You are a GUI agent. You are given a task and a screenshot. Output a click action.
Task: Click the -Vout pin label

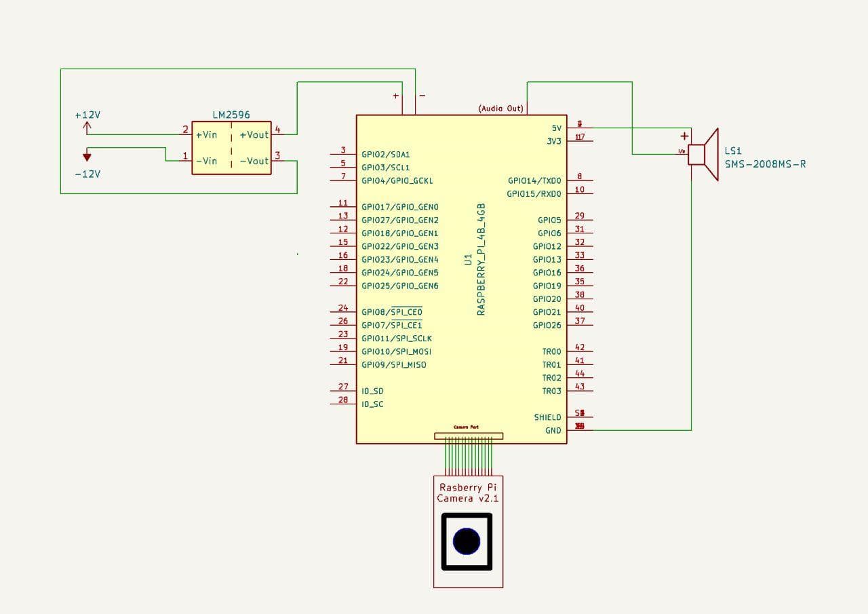[254, 161]
